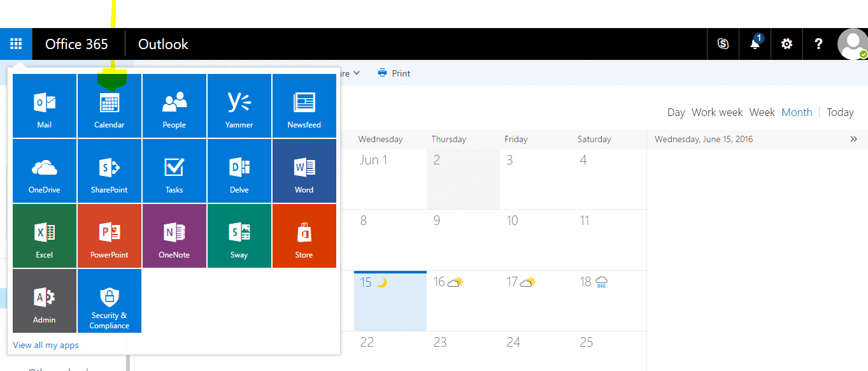The width and height of the screenshot is (868, 371).
Task: Show notifications using the bell icon
Action: [x=755, y=44]
